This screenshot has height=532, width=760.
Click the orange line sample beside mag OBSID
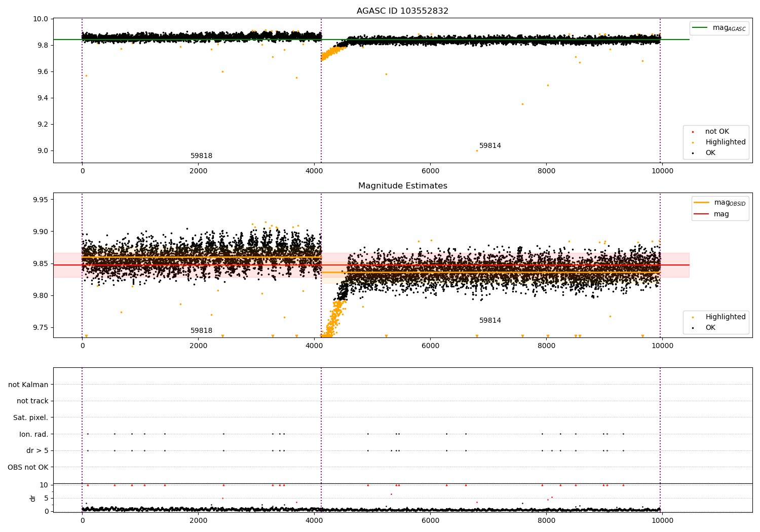[702, 203]
